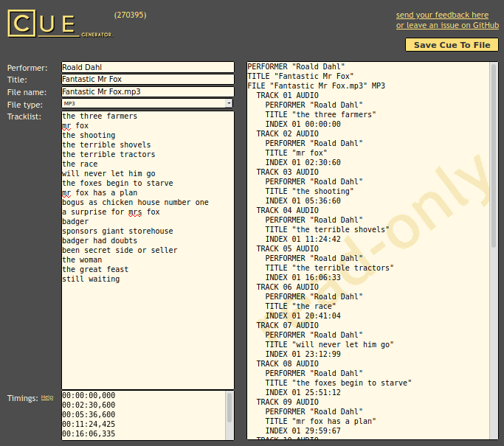
Task: Click cue line 'INDEX 01 05:36:60'
Action: point(303,201)
